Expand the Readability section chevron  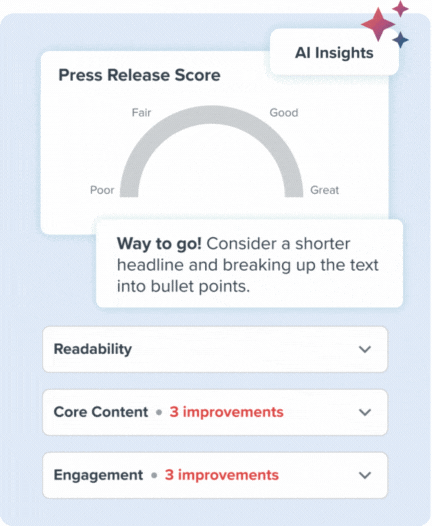tap(365, 349)
